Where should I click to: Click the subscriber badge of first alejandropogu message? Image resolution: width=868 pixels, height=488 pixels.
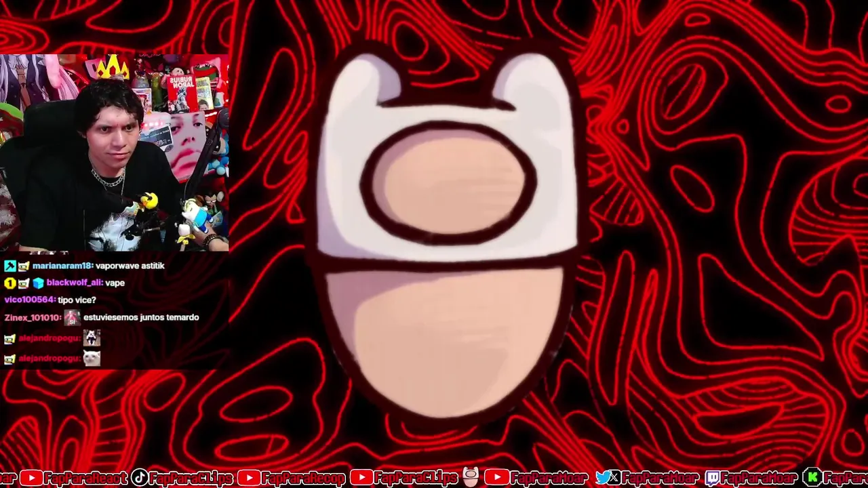pos(9,338)
